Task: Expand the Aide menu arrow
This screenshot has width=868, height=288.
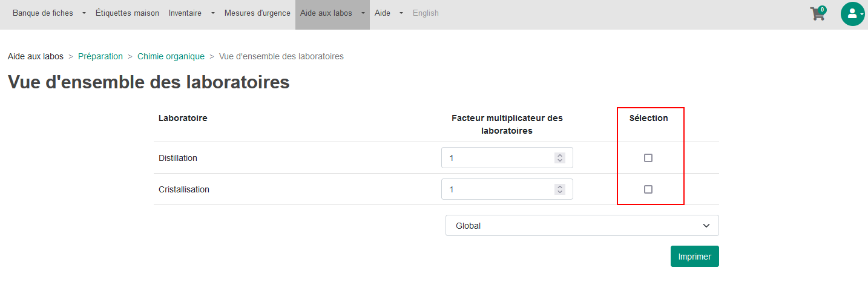Action: pos(401,13)
